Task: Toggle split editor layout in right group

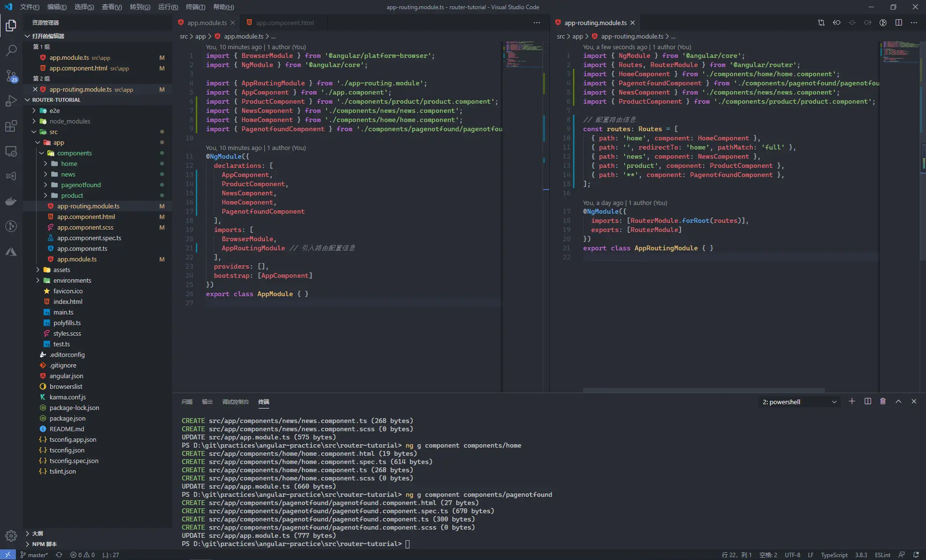Action: point(899,23)
